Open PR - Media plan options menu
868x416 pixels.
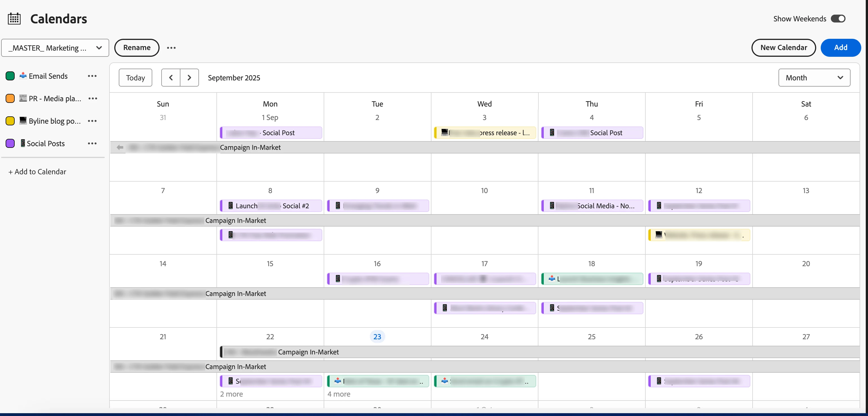coord(93,99)
